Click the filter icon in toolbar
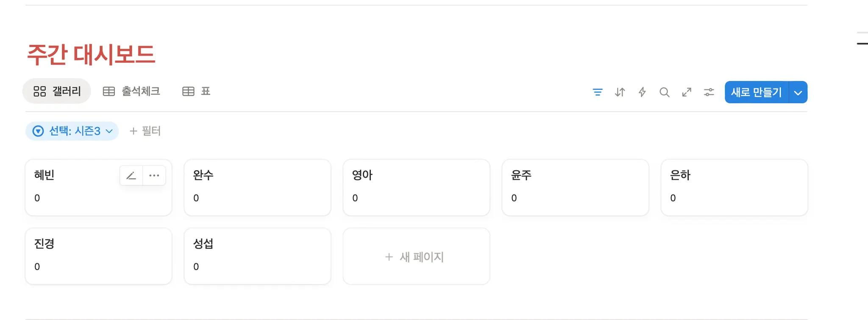The width and height of the screenshot is (868, 320). [x=598, y=92]
